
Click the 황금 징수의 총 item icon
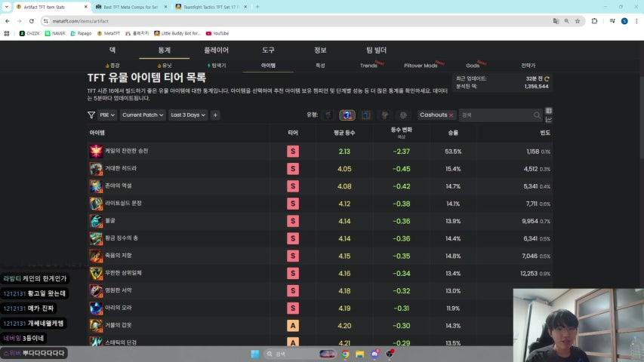point(96,238)
